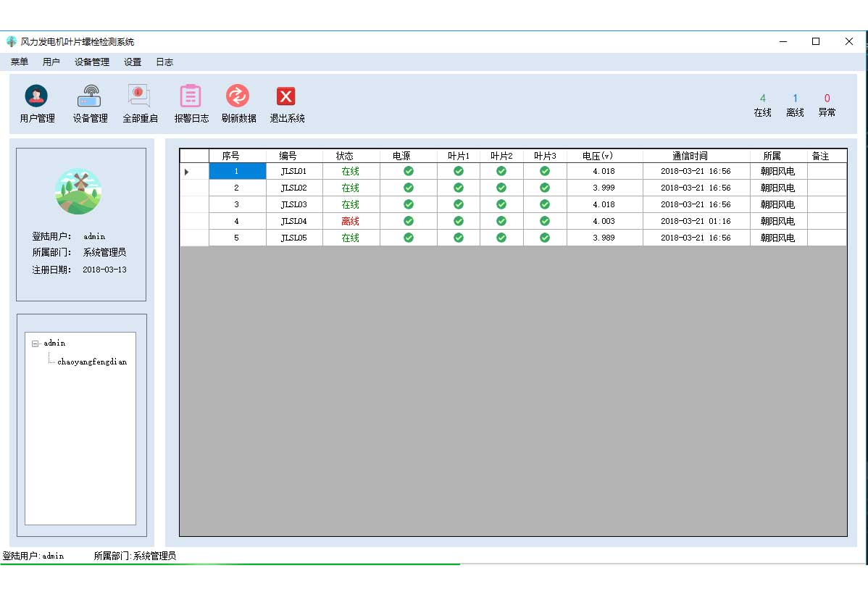Image resolution: width=868 pixels, height=605 pixels.
Task: Click the 叶片3 check mark for JLSL05
Action: tap(545, 238)
